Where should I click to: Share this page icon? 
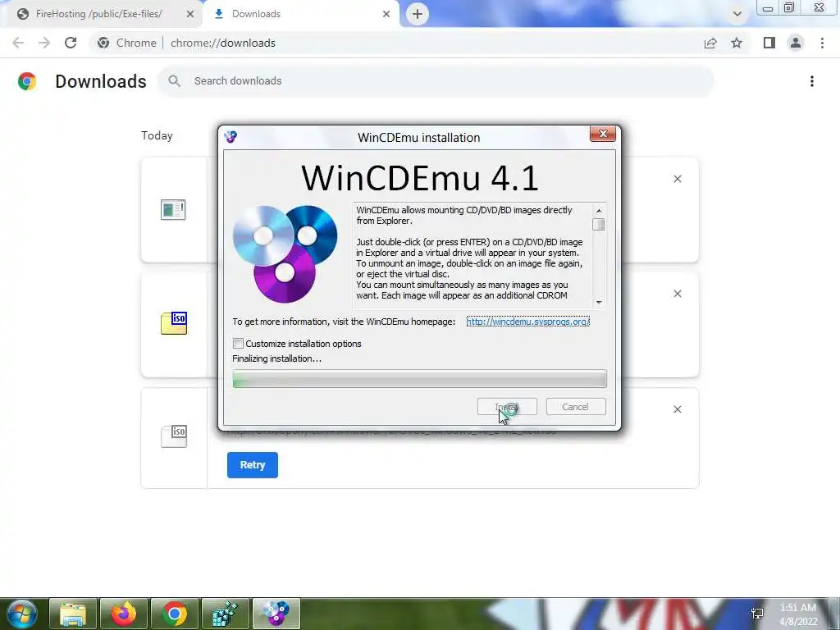(710, 43)
